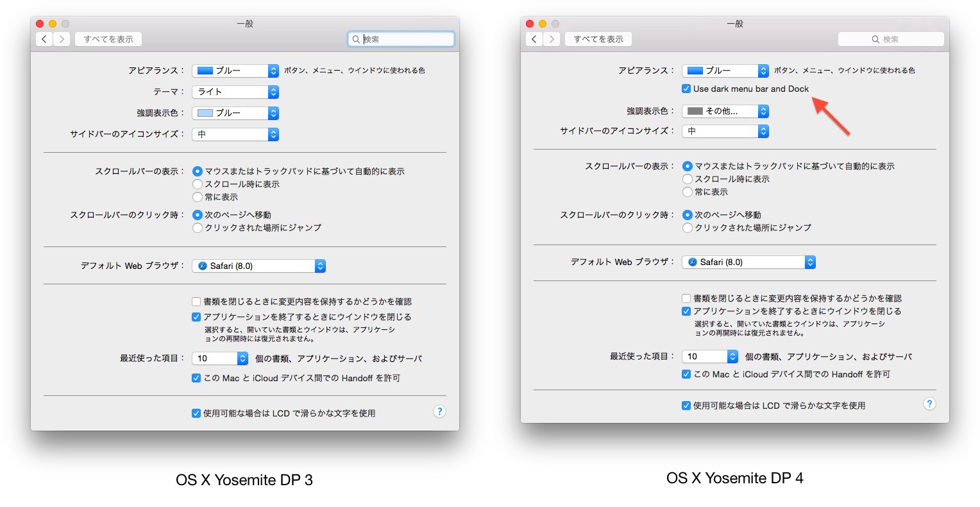Image resolution: width=980 pixels, height=507 pixels.
Task: Focus the 検索 search field in DP 4 window
Action: pos(891,39)
